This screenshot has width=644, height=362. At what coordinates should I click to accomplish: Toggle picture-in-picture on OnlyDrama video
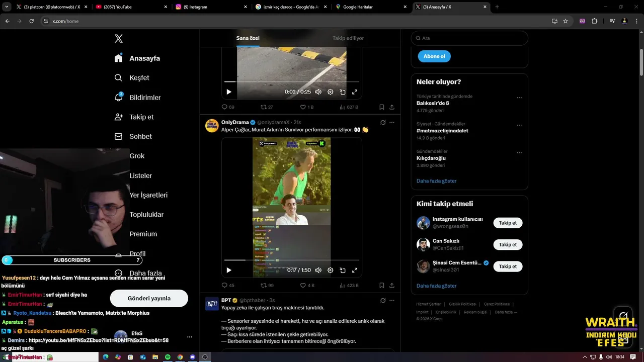(x=343, y=270)
